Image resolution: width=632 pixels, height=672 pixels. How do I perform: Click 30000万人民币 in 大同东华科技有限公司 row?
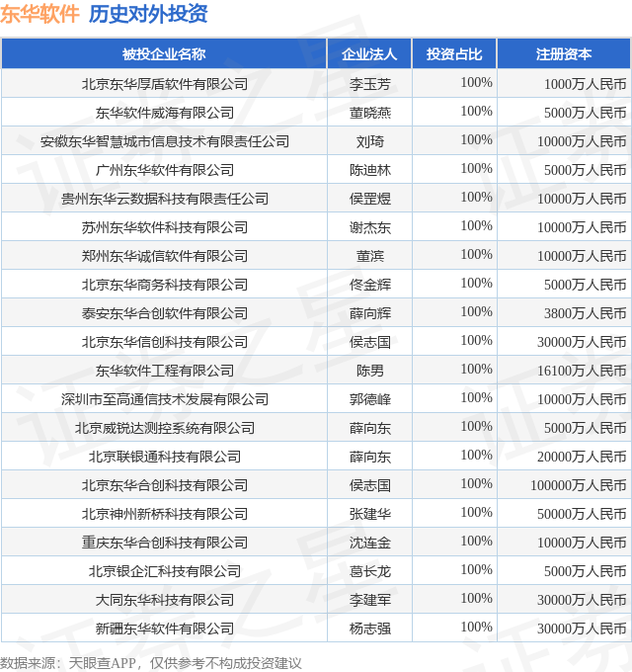click(582, 600)
